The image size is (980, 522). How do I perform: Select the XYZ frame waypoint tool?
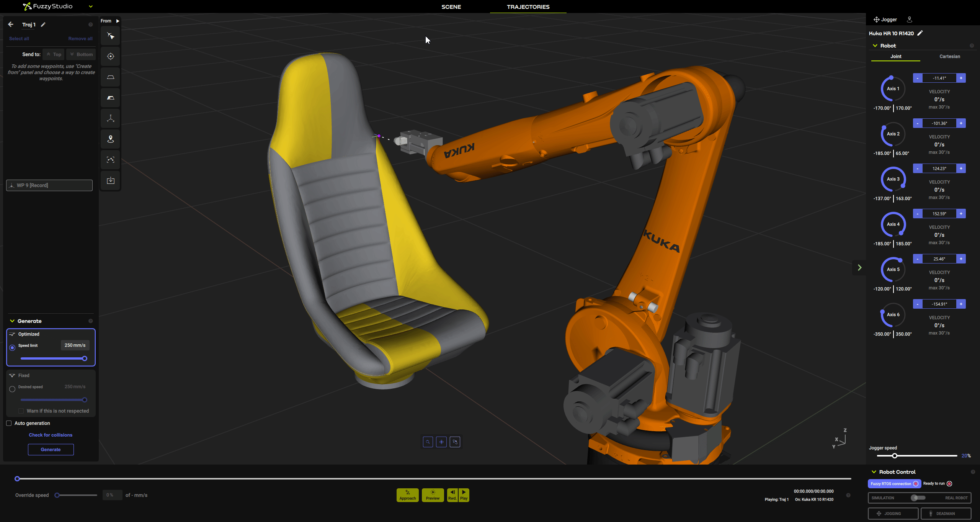(x=111, y=118)
